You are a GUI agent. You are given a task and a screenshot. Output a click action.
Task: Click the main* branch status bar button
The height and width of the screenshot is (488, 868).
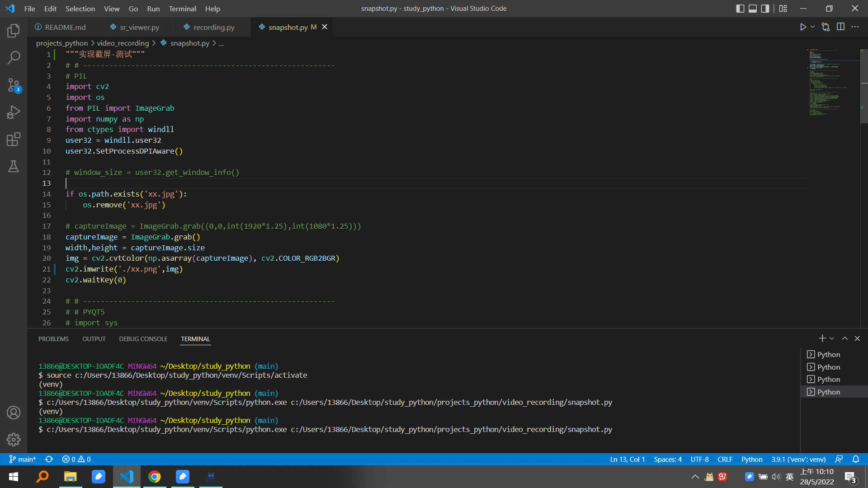click(23, 459)
